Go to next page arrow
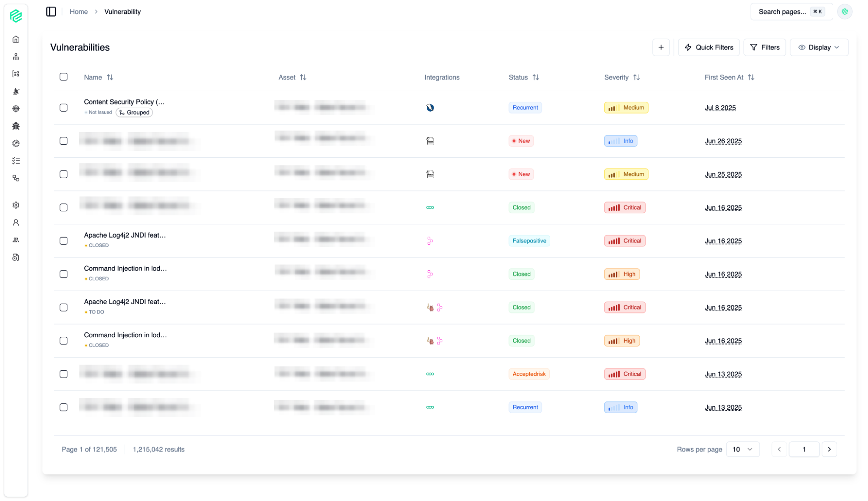Viewport: 868px width, 501px height. (829, 449)
